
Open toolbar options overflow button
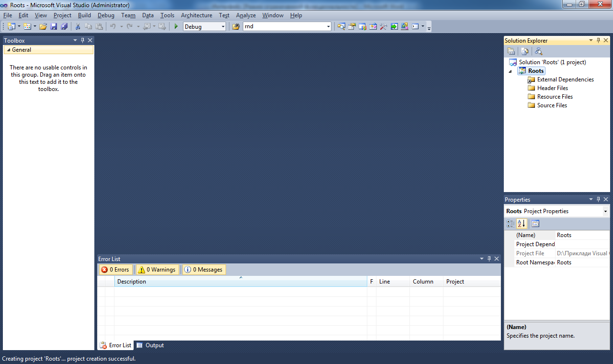point(429,27)
